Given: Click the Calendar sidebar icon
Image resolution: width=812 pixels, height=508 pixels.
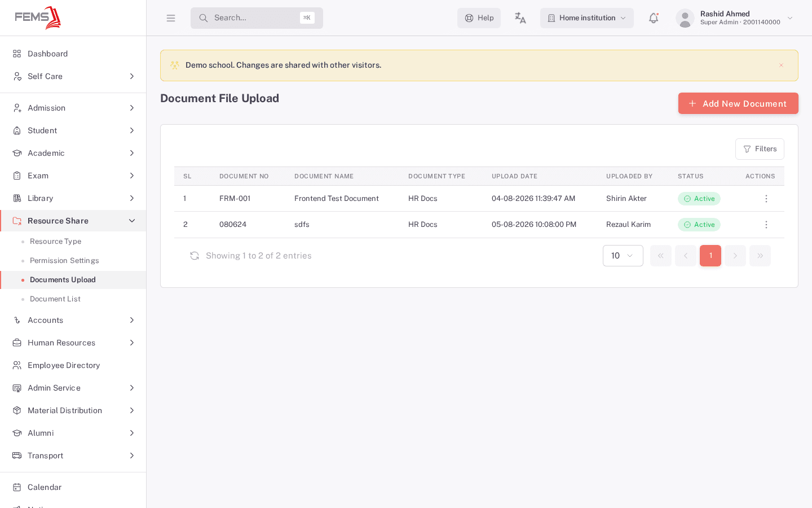Looking at the screenshot, I should click(17, 487).
